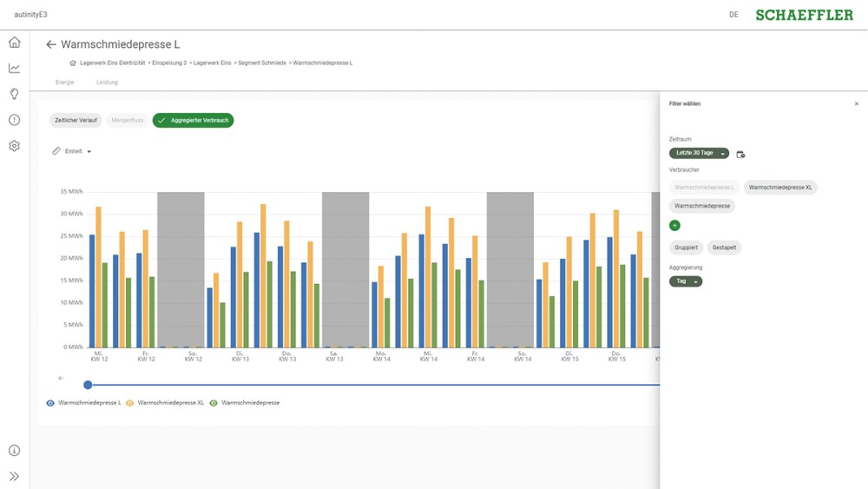Open the Letzte 30 Tage dropdown
This screenshot has height=489, width=868.
click(699, 153)
